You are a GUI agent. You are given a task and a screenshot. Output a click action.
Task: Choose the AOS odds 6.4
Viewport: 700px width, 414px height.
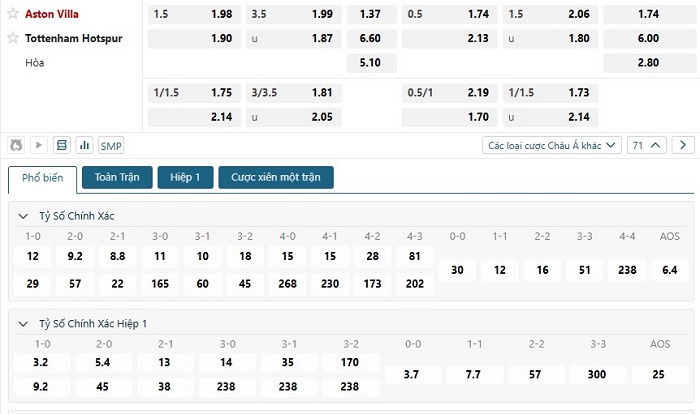[669, 270]
